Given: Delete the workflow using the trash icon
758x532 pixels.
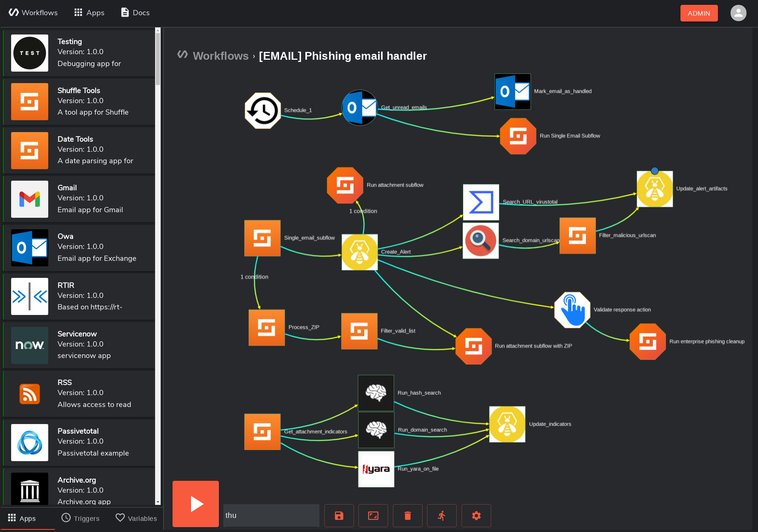Looking at the screenshot, I should click(x=407, y=515).
